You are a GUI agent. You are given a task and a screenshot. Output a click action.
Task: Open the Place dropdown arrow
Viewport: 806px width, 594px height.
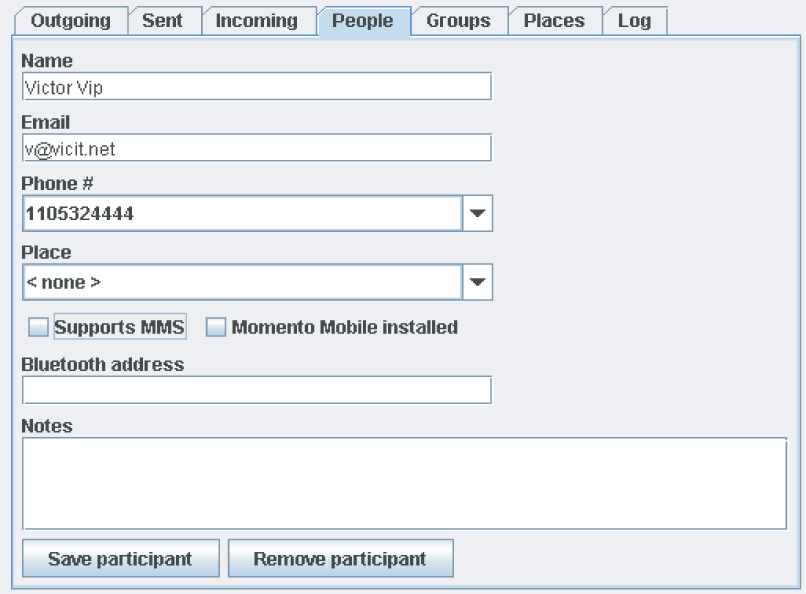[x=477, y=282]
